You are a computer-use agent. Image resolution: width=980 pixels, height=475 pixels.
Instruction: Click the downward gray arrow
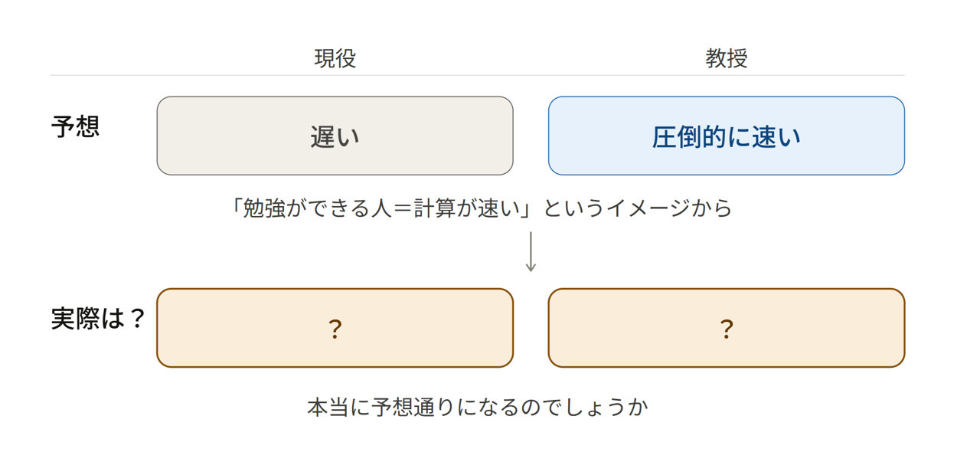click(531, 251)
